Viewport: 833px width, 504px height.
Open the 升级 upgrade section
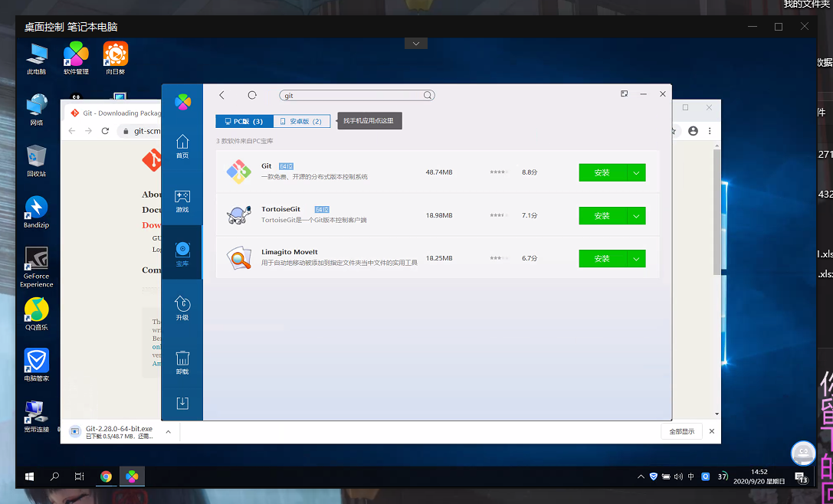(x=182, y=308)
